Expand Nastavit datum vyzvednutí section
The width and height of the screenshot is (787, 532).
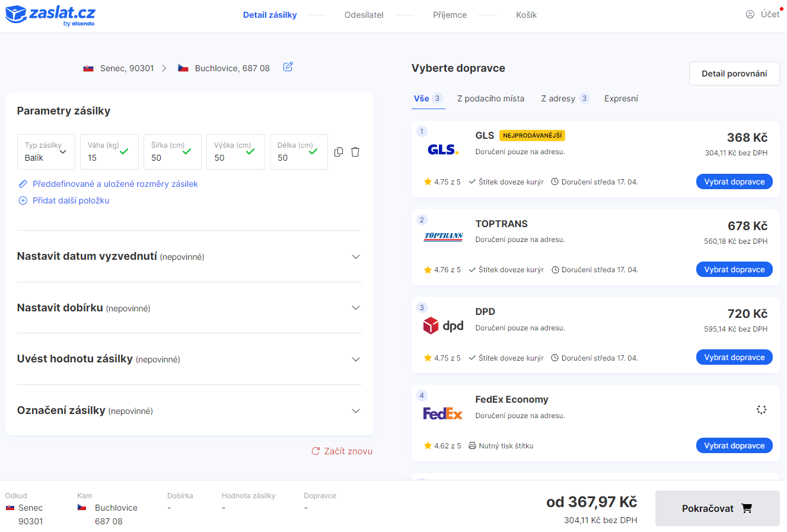tap(189, 256)
